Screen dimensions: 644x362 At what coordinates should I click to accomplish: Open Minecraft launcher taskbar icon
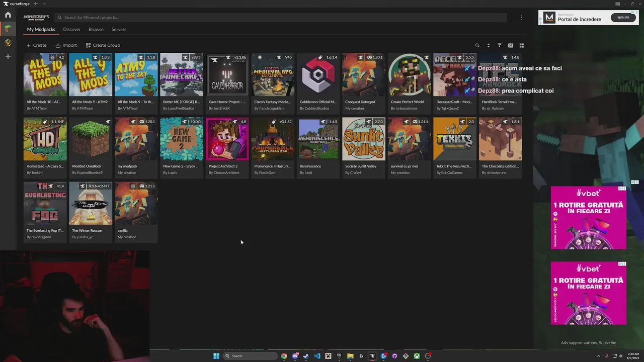click(x=328, y=356)
